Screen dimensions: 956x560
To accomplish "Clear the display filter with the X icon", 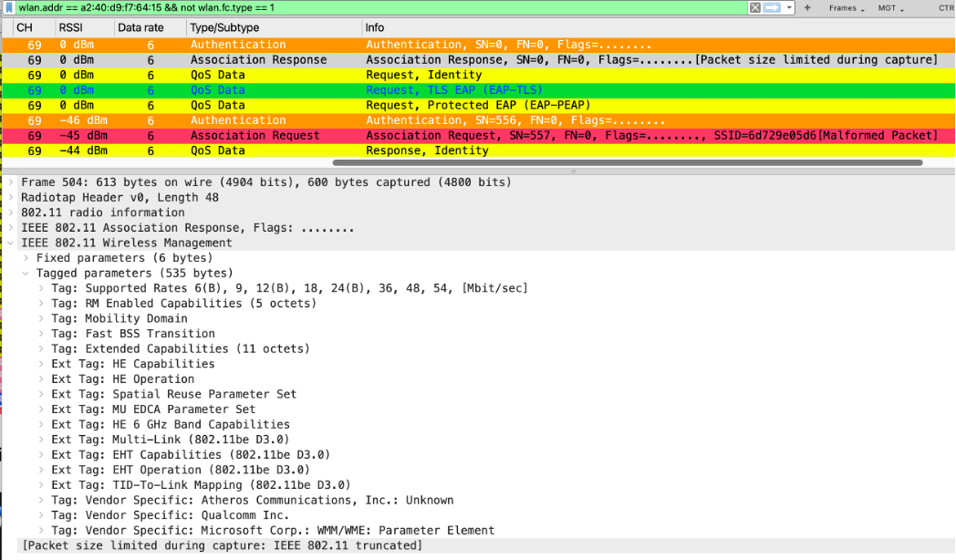I will click(754, 7).
